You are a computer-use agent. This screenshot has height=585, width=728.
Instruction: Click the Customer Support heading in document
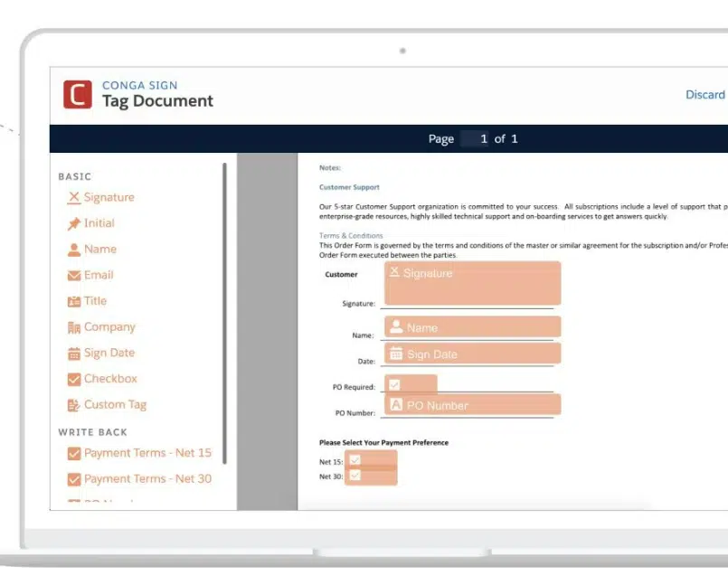click(x=349, y=187)
